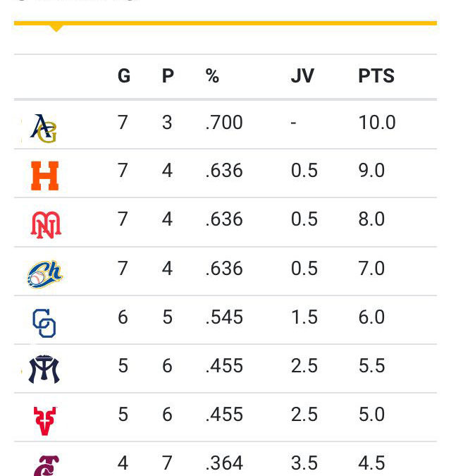Select the 9.0 points row value

point(371,171)
